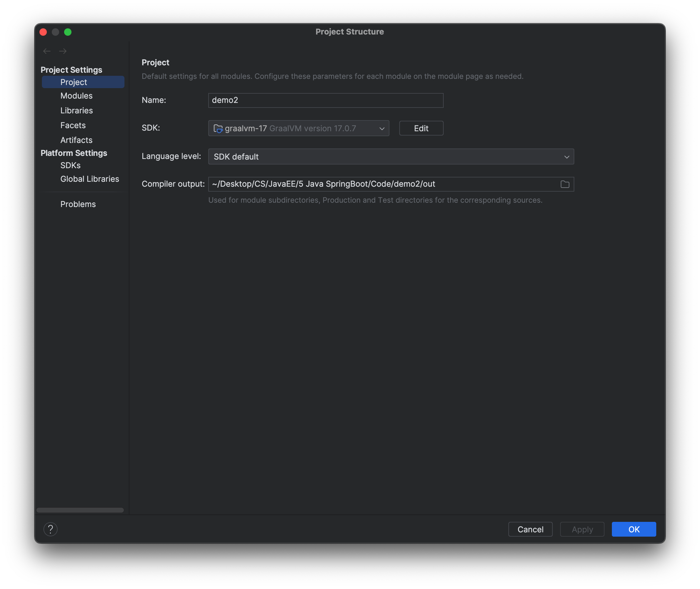Browse for compiler output folder
The width and height of the screenshot is (700, 589).
(565, 184)
